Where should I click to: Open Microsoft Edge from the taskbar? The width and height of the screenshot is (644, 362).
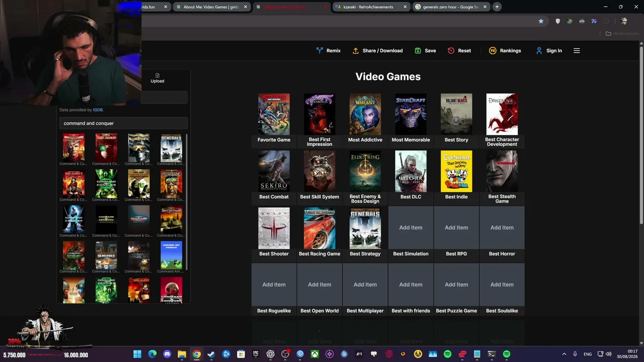tap(152, 354)
